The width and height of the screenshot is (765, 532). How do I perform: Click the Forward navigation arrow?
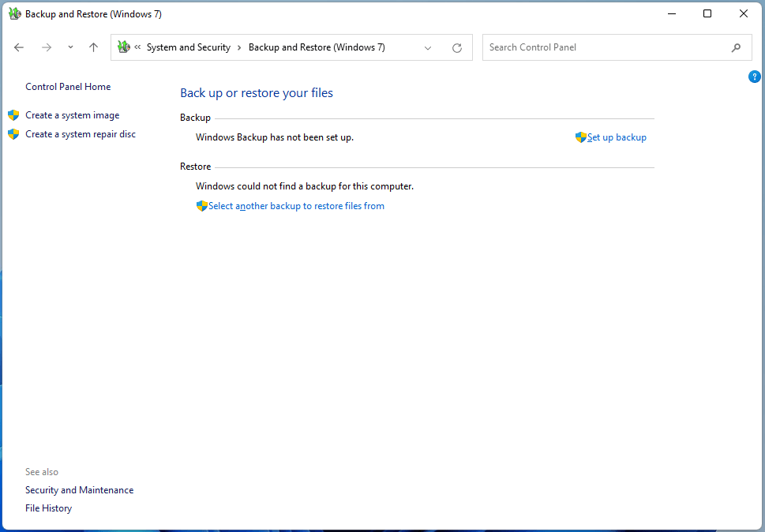(47, 47)
